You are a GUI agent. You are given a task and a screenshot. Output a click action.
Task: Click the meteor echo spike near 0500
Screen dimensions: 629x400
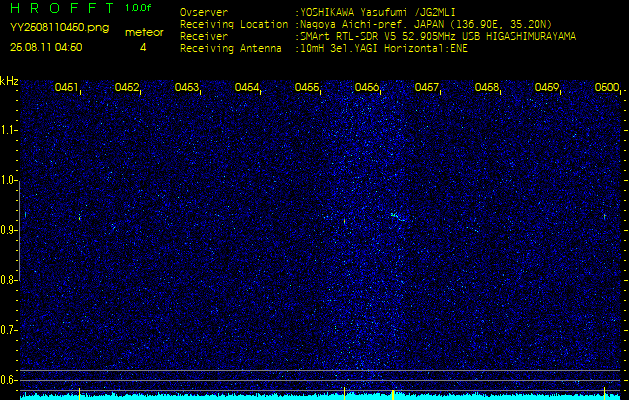[605, 217]
